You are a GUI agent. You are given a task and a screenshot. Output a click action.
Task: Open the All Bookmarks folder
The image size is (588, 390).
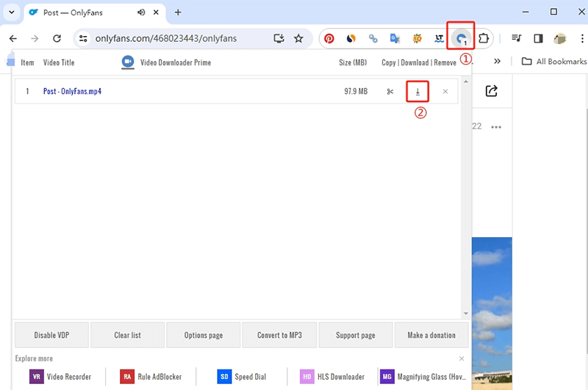click(x=553, y=62)
